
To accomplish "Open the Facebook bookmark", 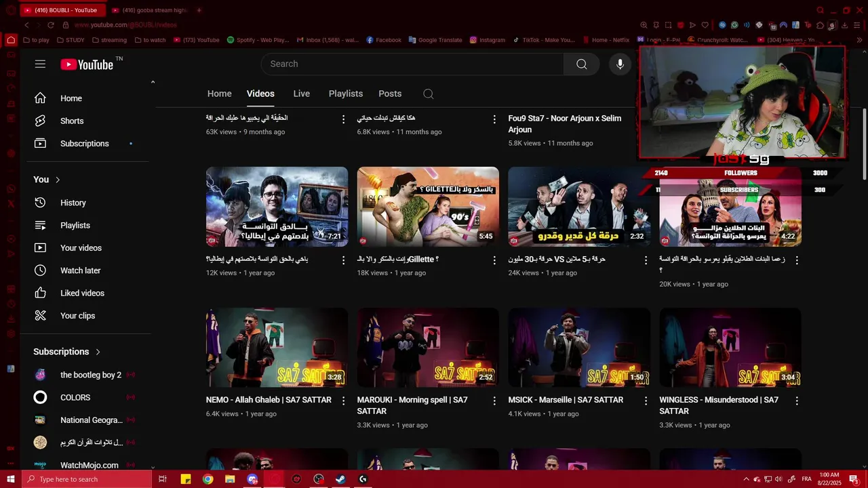I will (x=384, y=40).
